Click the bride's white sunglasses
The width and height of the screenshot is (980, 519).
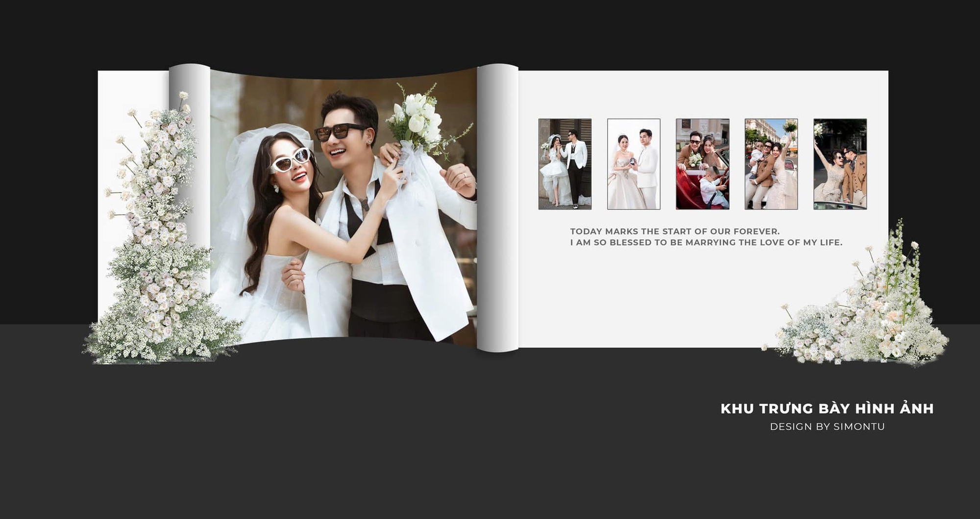click(x=290, y=160)
